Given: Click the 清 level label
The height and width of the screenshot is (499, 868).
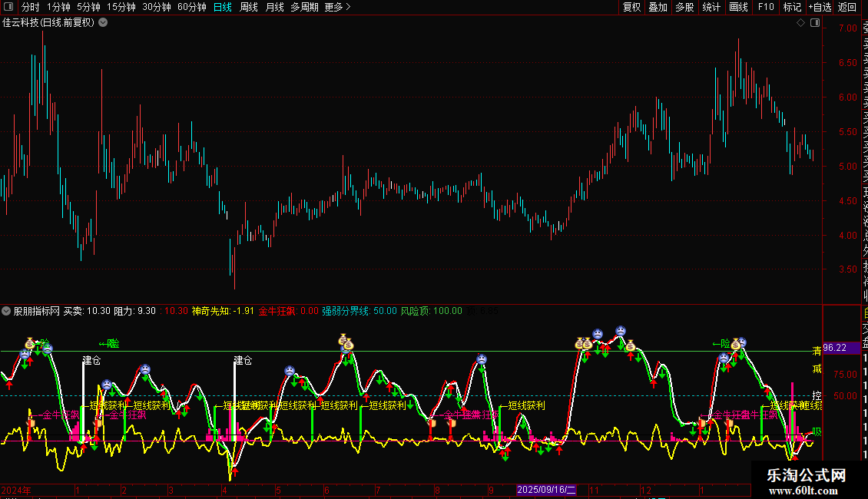Looking at the screenshot, I should (817, 352).
